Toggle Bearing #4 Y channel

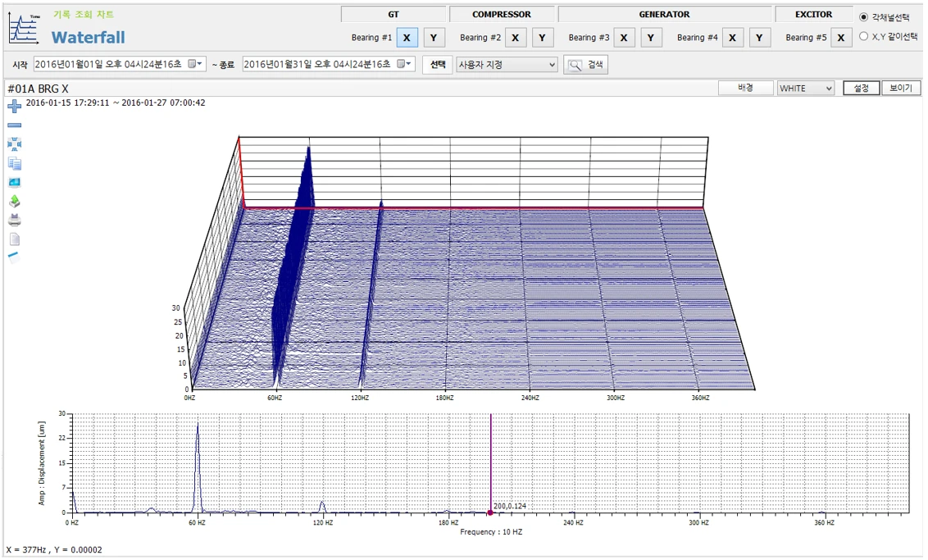[x=759, y=38]
